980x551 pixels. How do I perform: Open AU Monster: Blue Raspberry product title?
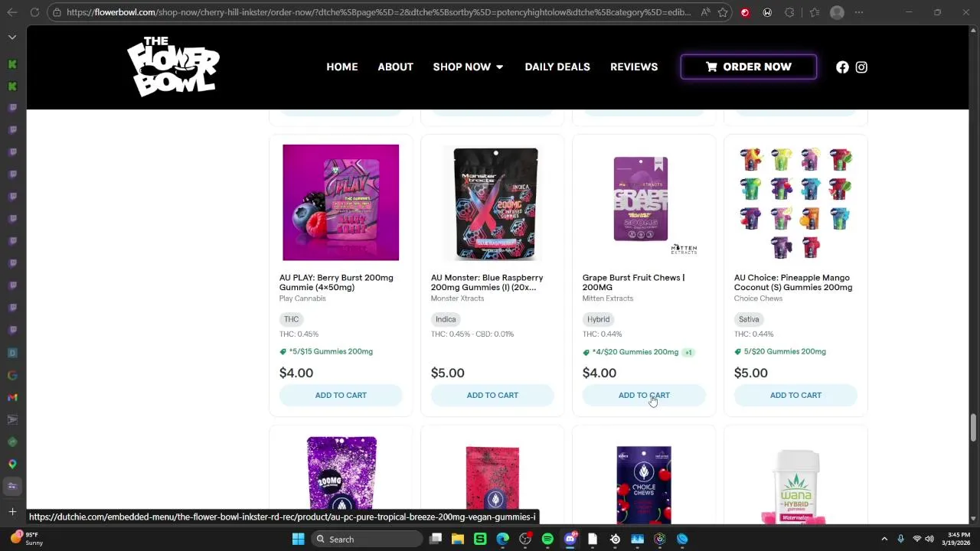[487, 282]
